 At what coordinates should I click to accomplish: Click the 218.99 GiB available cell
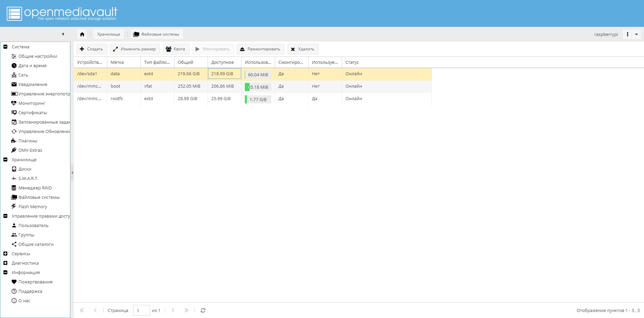tap(224, 74)
